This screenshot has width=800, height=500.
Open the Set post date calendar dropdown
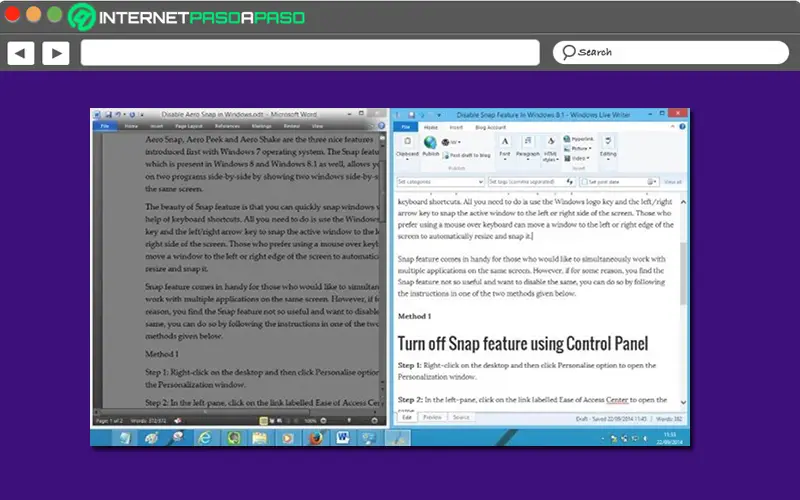coord(652,182)
